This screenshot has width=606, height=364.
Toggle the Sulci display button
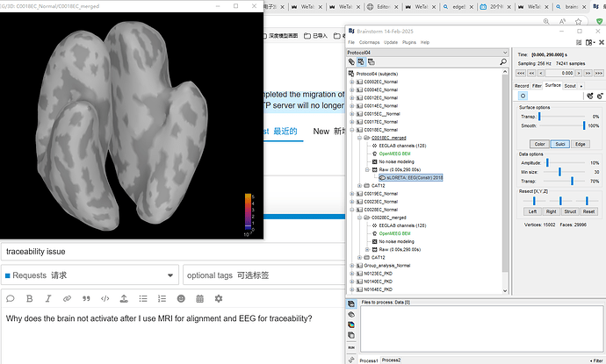pyautogui.click(x=560, y=144)
